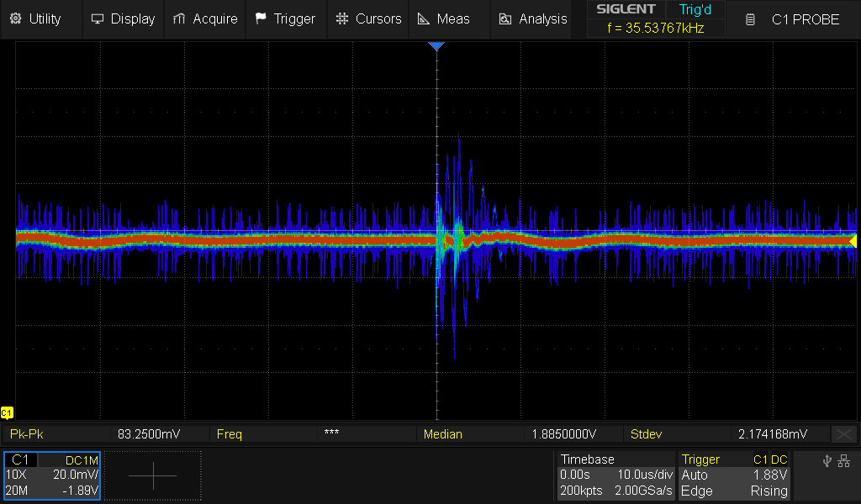Screen dimensions: 861x504
Task: Open the Meas measurement menu
Action: (445, 18)
